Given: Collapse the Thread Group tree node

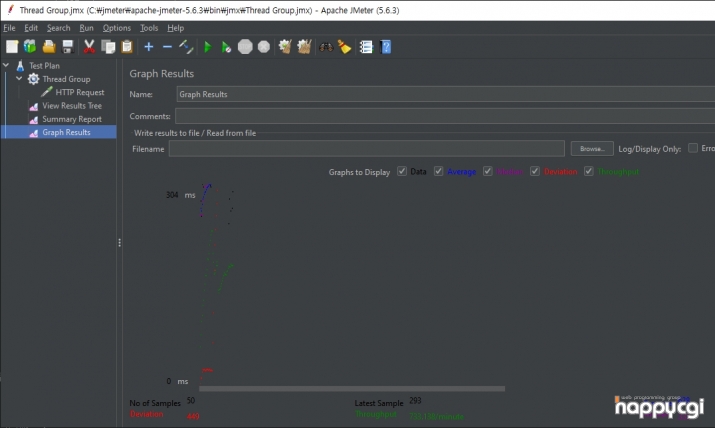Looking at the screenshot, I should pyautogui.click(x=19, y=78).
